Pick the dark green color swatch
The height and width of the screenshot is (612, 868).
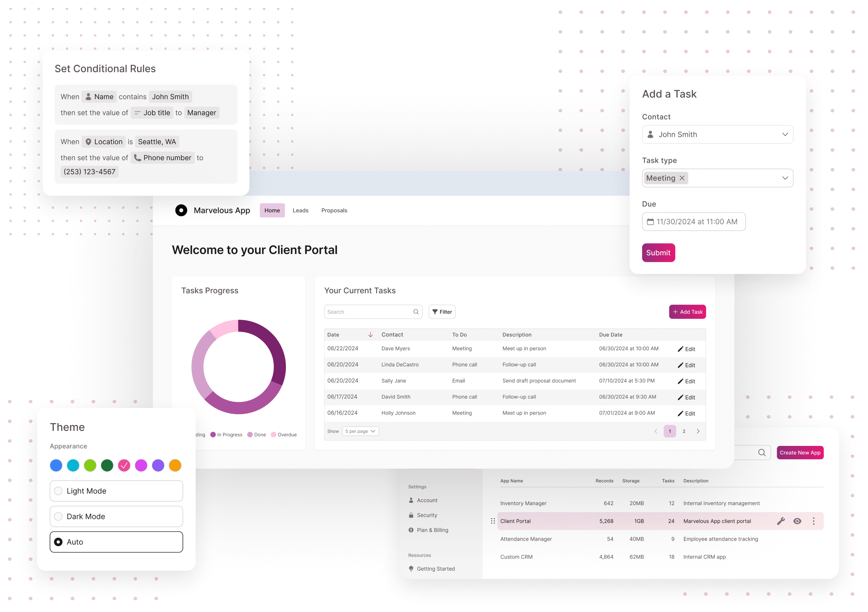tap(107, 466)
